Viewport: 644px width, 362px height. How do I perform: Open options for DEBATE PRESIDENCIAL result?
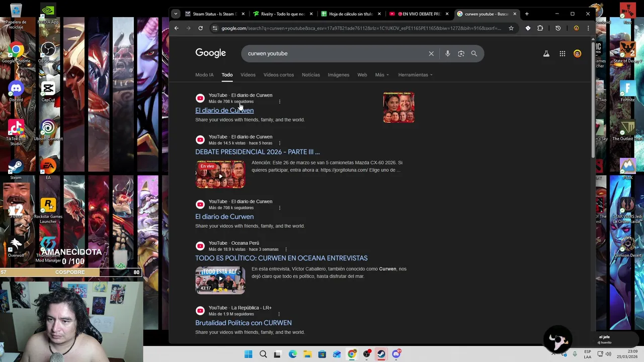[280, 143]
